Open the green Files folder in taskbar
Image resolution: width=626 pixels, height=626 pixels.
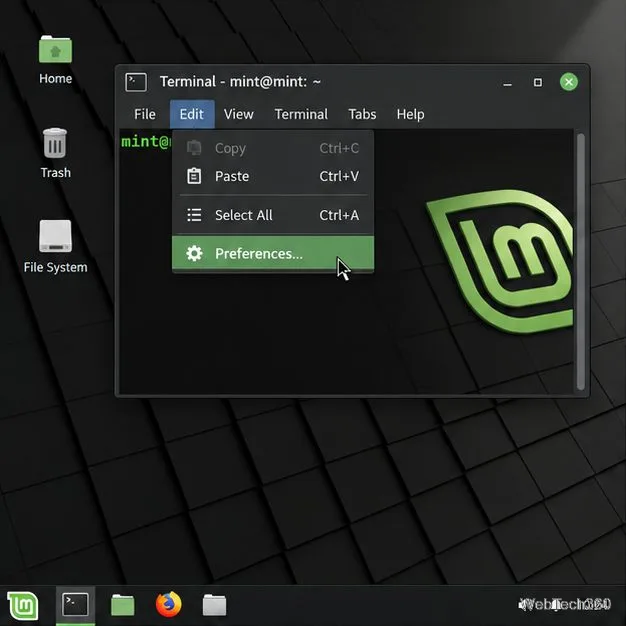click(123, 605)
